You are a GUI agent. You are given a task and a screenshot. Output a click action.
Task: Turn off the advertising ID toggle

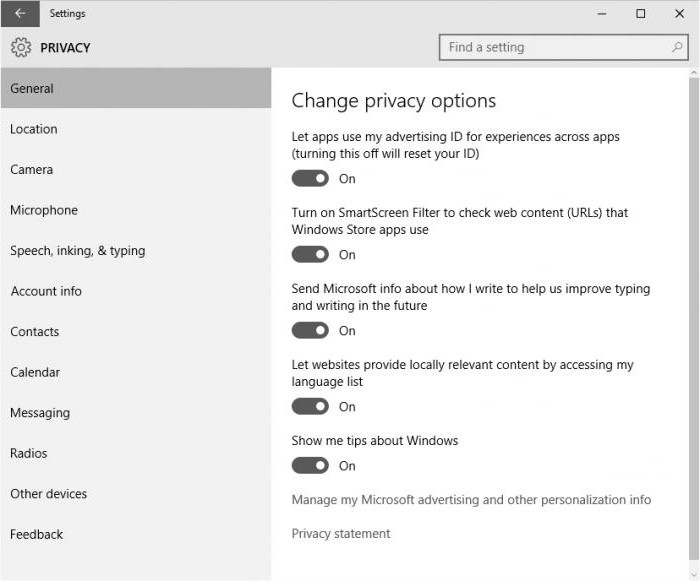[310, 179]
